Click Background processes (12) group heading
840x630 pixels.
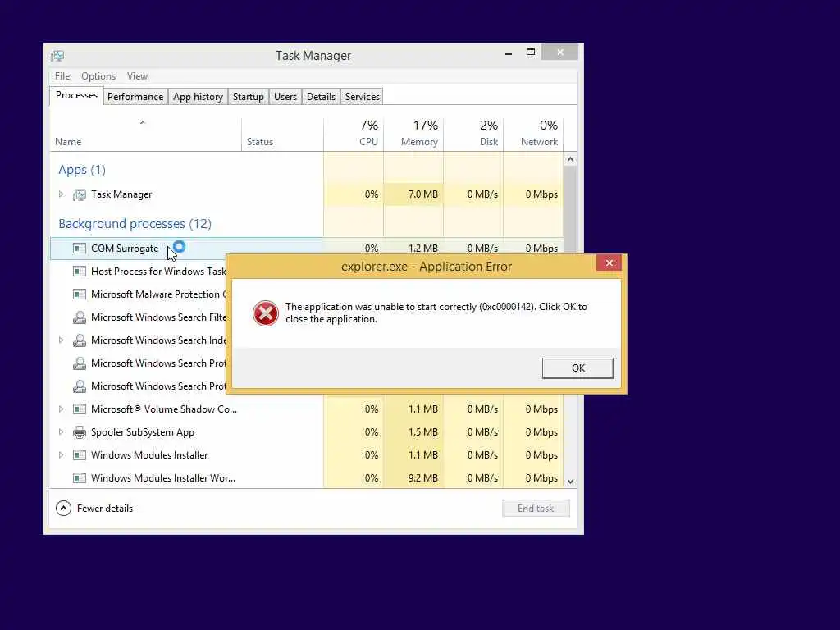point(135,224)
